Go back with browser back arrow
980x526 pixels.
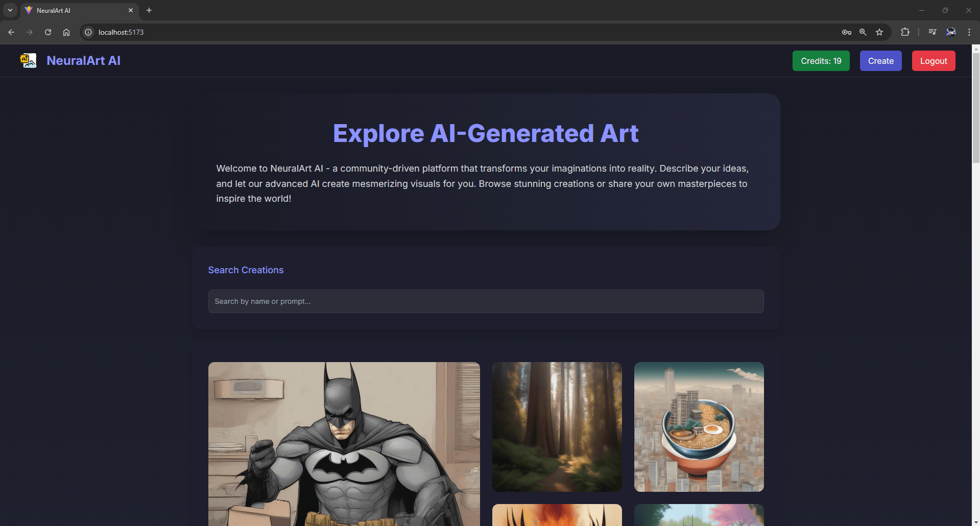pyautogui.click(x=11, y=32)
